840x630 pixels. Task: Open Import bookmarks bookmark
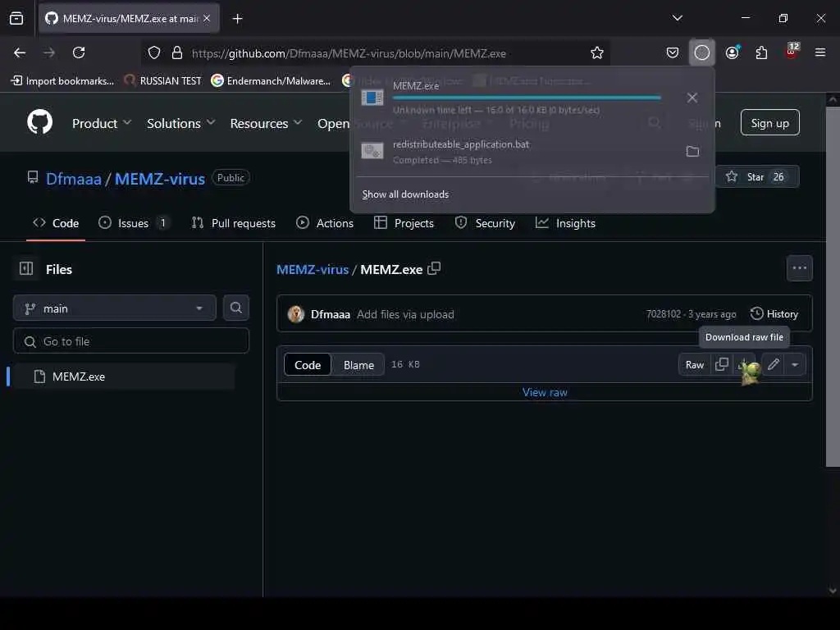[62, 81]
